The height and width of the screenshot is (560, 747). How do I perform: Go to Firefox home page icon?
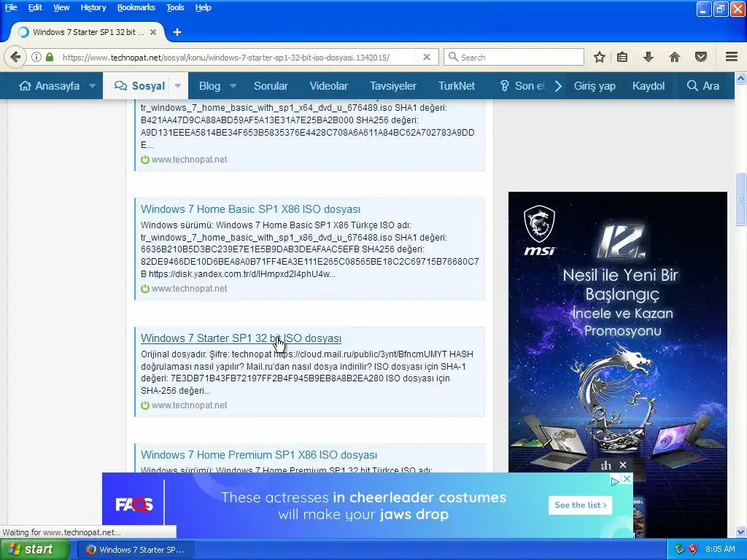pos(675,57)
